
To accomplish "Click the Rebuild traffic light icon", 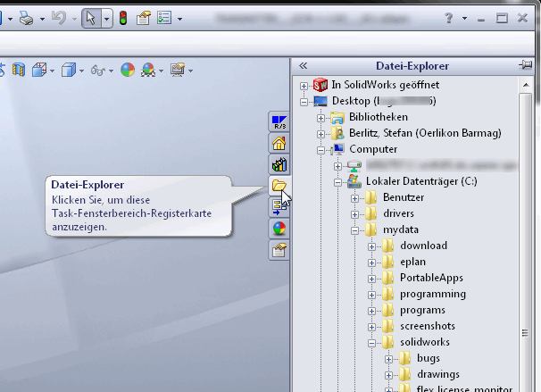I will pos(123,18).
